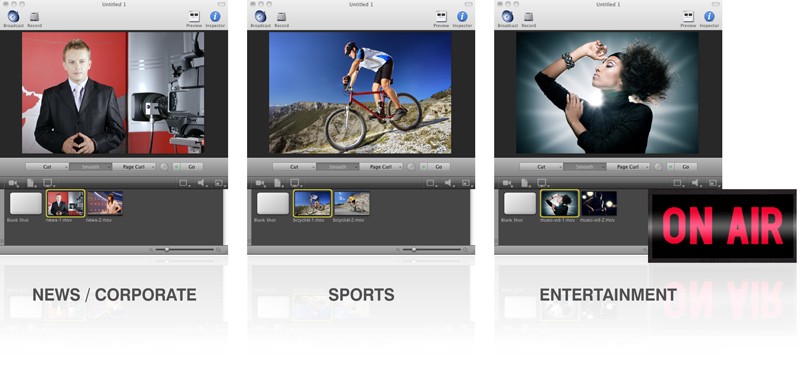Open desktop screen source menu in news window
The image size is (800, 383).
[49, 183]
